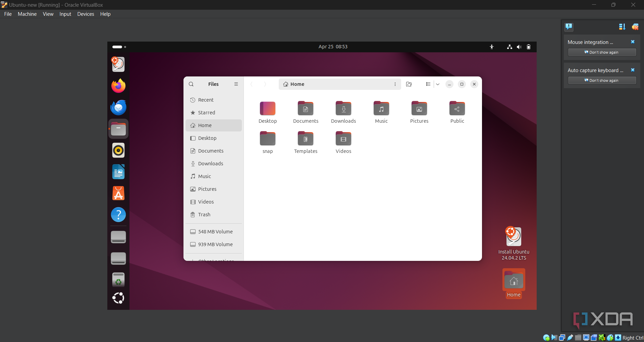The height and width of the screenshot is (342, 644).
Task: Open Documents in Files sidebar
Action: [214, 151]
